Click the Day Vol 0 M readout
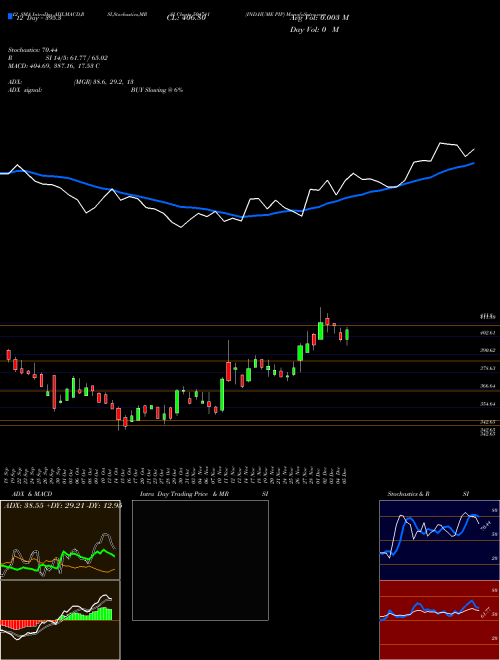The image size is (500, 660). tap(314, 30)
